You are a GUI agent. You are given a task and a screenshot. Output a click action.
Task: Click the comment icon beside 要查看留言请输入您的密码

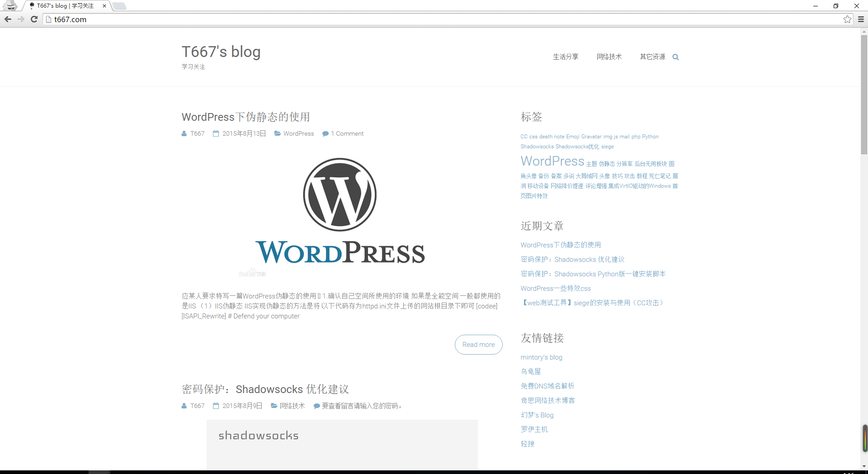click(x=316, y=406)
